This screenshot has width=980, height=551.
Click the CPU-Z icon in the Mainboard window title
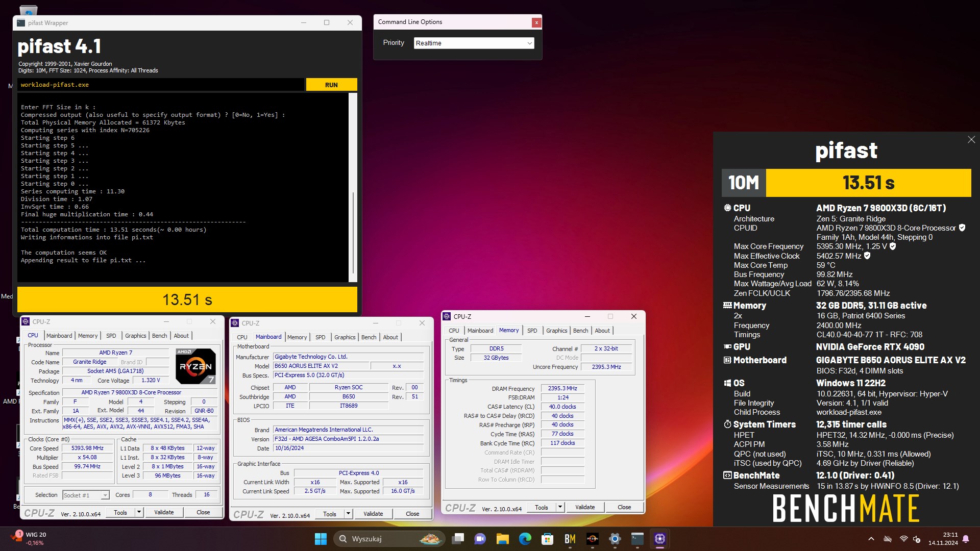[235, 323]
